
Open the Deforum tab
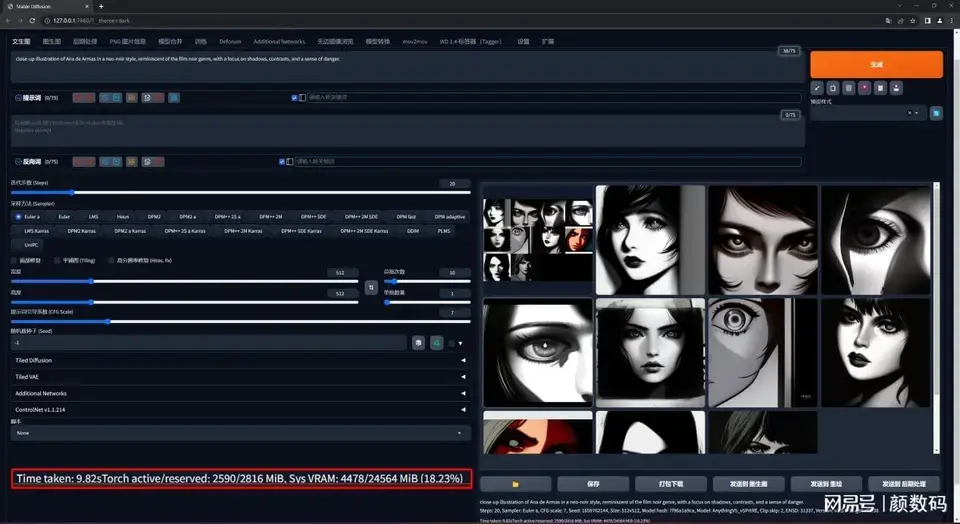click(x=230, y=42)
